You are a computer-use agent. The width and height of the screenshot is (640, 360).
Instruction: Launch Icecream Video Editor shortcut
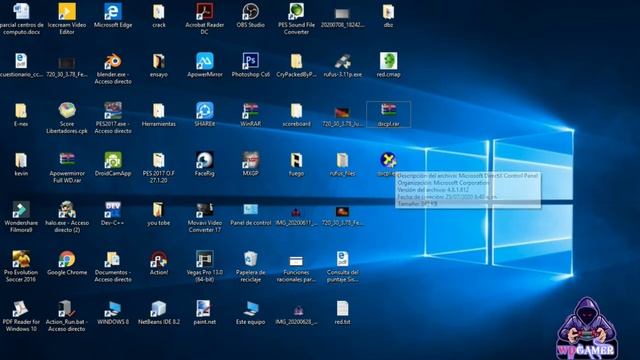pyautogui.click(x=67, y=18)
